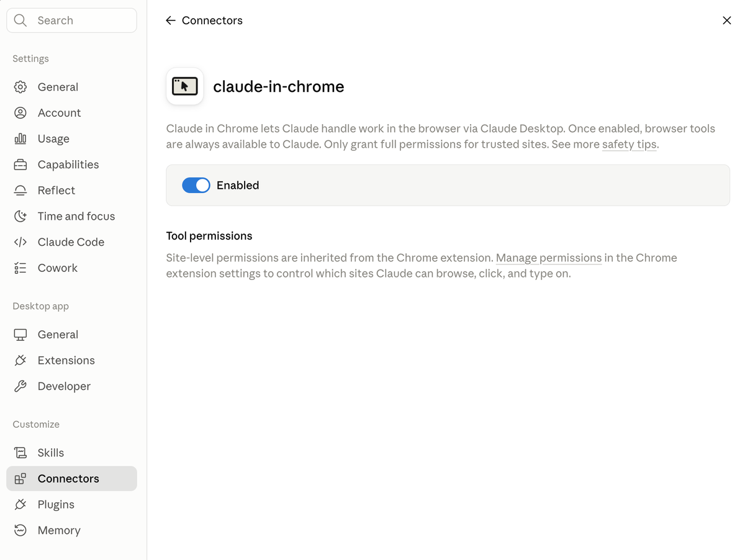Click the Connectors back title text
The width and height of the screenshot is (745, 560).
point(212,20)
